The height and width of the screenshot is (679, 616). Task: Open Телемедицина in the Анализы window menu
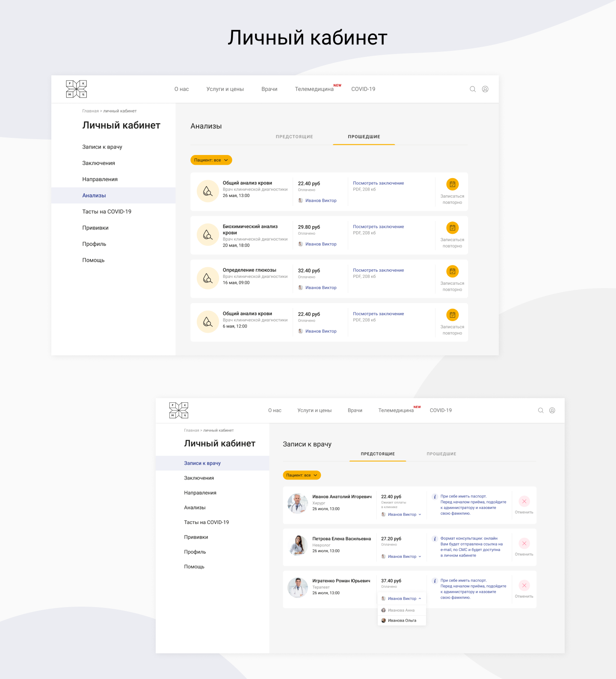(x=314, y=89)
